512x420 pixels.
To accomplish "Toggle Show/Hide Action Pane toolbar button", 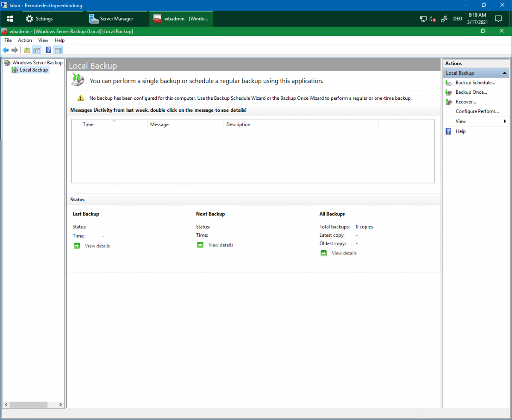I will point(58,50).
